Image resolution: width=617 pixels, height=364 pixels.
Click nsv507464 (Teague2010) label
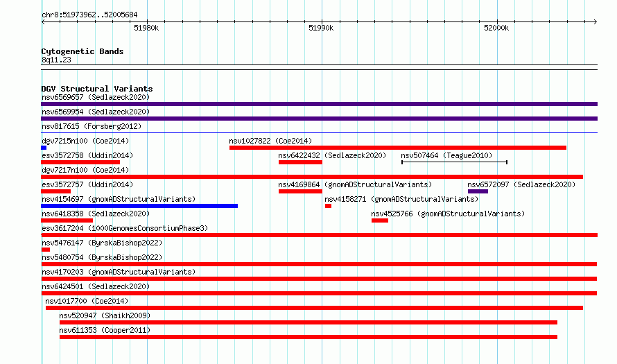446,155
